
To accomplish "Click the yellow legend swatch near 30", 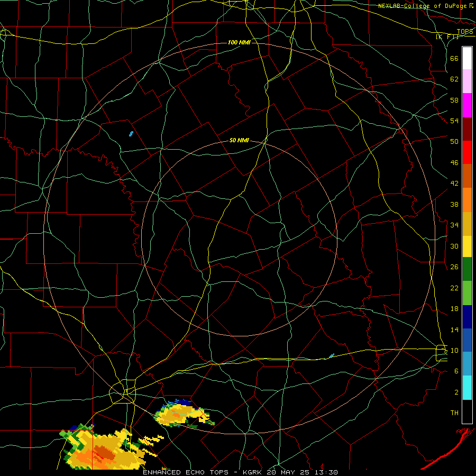I will [467, 246].
